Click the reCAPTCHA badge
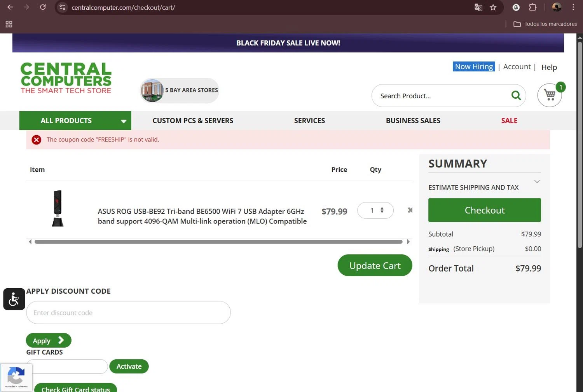 (16, 377)
